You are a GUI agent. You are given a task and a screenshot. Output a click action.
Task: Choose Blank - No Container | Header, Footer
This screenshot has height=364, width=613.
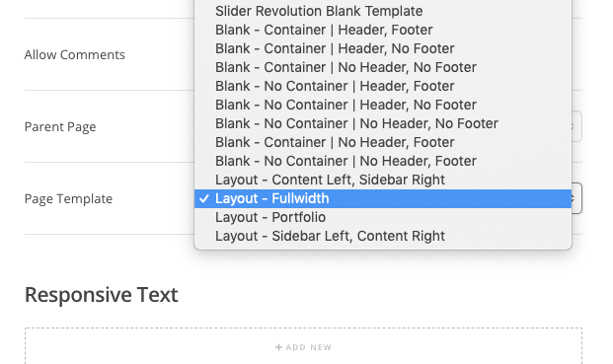point(383,86)
